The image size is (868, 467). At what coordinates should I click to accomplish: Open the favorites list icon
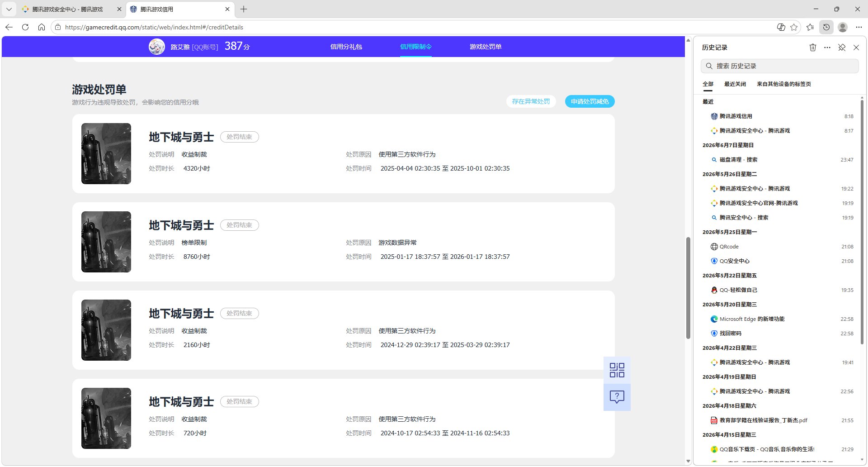click(810, 27)
